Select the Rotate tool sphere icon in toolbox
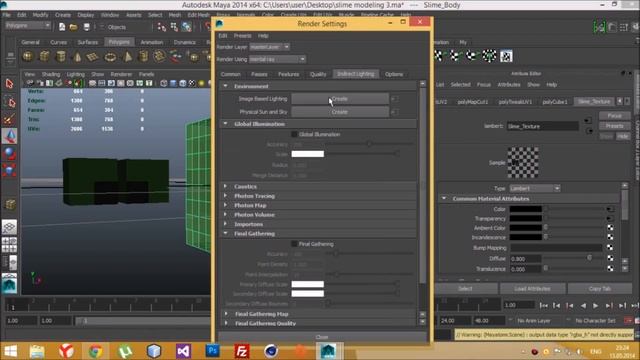This screenshot has width=640, height=360. click(9, 153)
